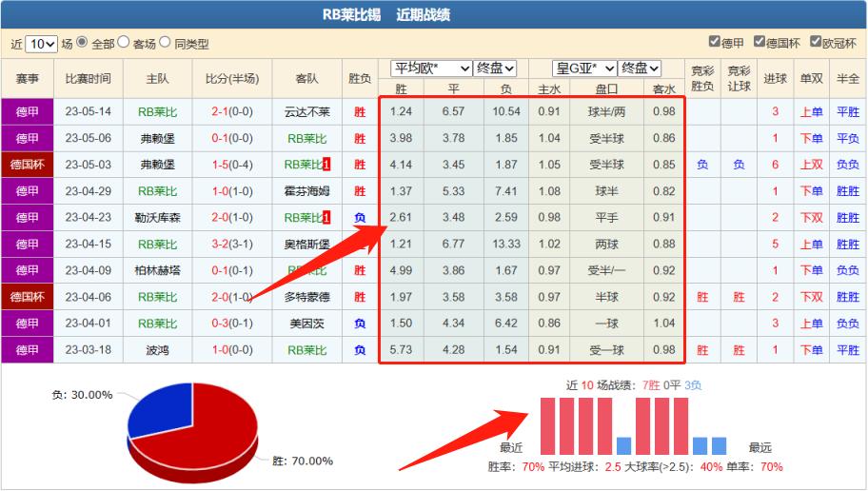Screen dimensions: 868x491
Task: Open score 2-1(0-0) match details
Action: (x=232, y=112)
